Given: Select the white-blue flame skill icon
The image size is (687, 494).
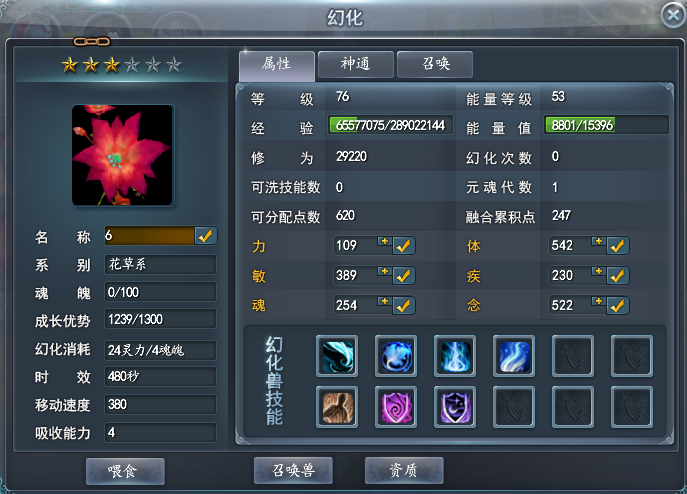Looking at the screenshot, I should point(513,356).
